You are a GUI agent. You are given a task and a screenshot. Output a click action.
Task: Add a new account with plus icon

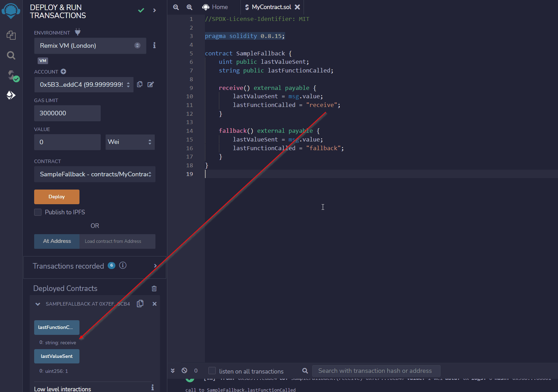[x=63, y=71]
